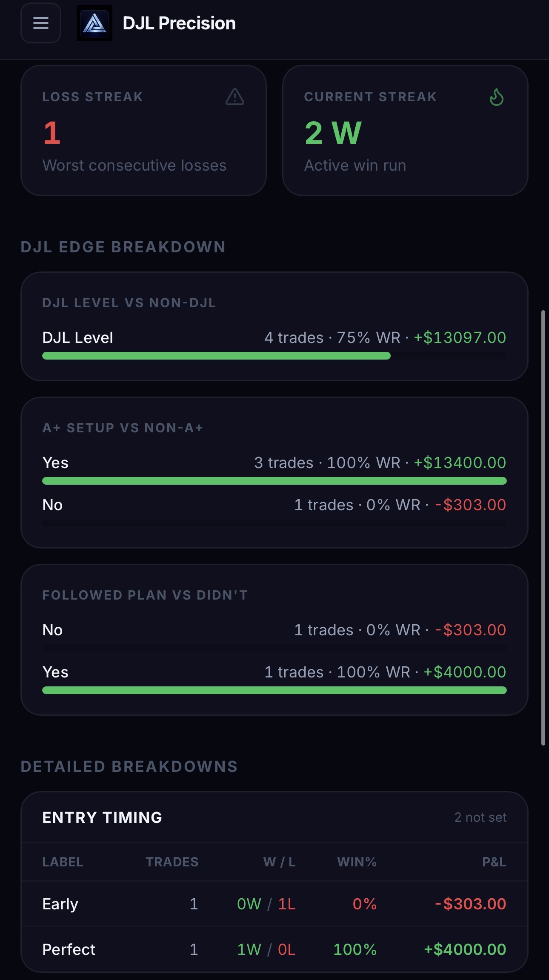Open the DJL Level vs Non-DJL card
This screenshot has width=549, height=980.
point(274,326)
